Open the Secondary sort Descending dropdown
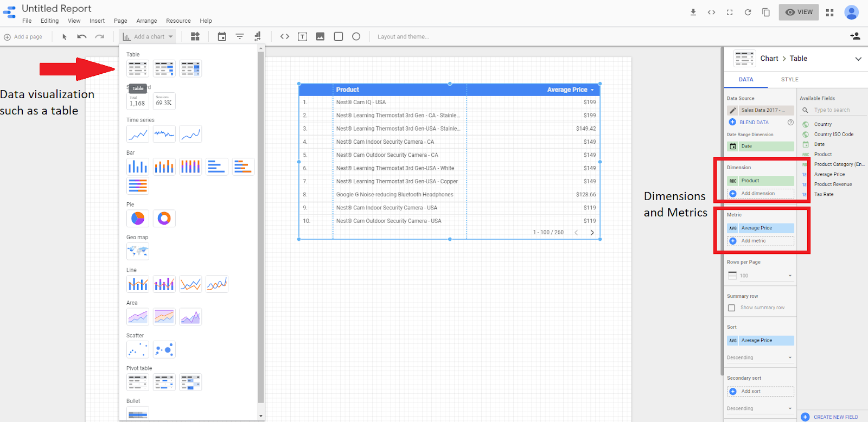The image size is (868, 422). tap(760, 408)
